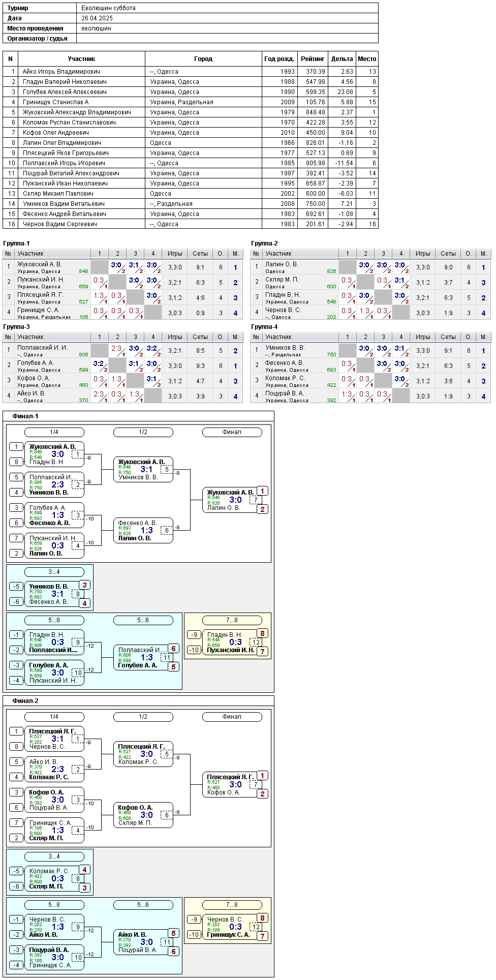Click the city 'Украина, Раздельная' in participants table
This screenshot has width=496, height=980.
181,102
